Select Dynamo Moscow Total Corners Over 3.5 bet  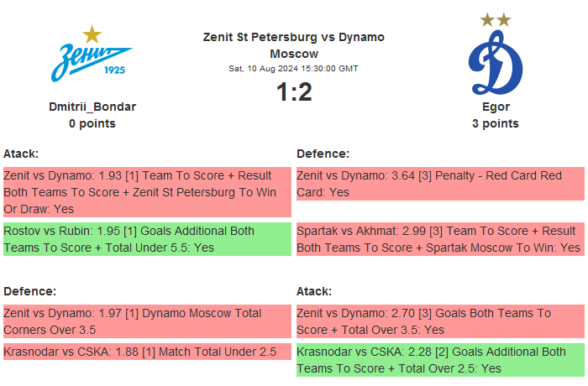pyautogui.click(x=146, y=321)
